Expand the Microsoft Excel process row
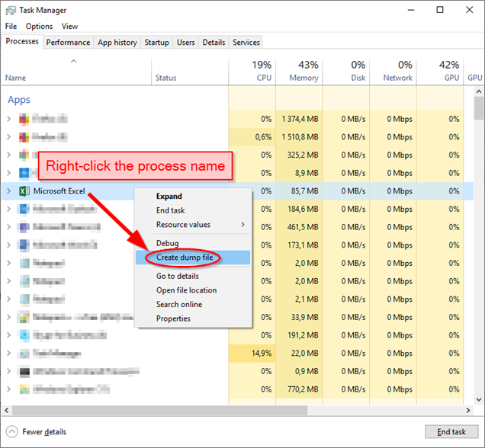The width and height of the screenshot is (485, 448). pyautogui.click(x=8, y=191)
